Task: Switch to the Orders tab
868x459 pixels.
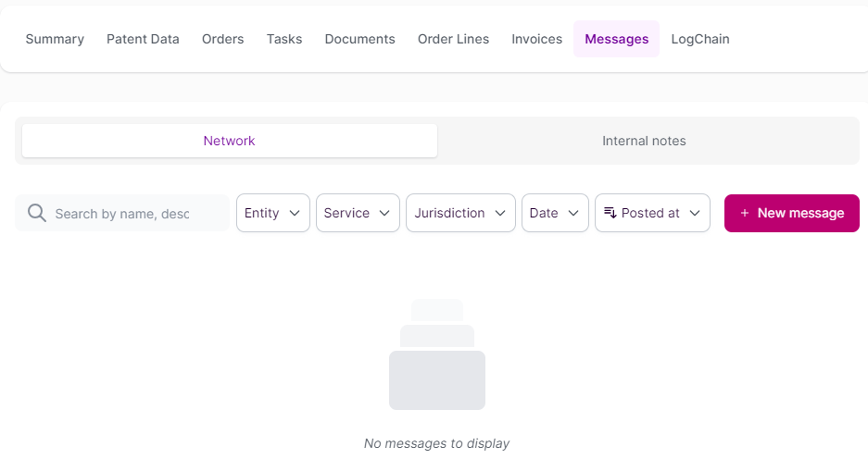Action: (222, 39)
